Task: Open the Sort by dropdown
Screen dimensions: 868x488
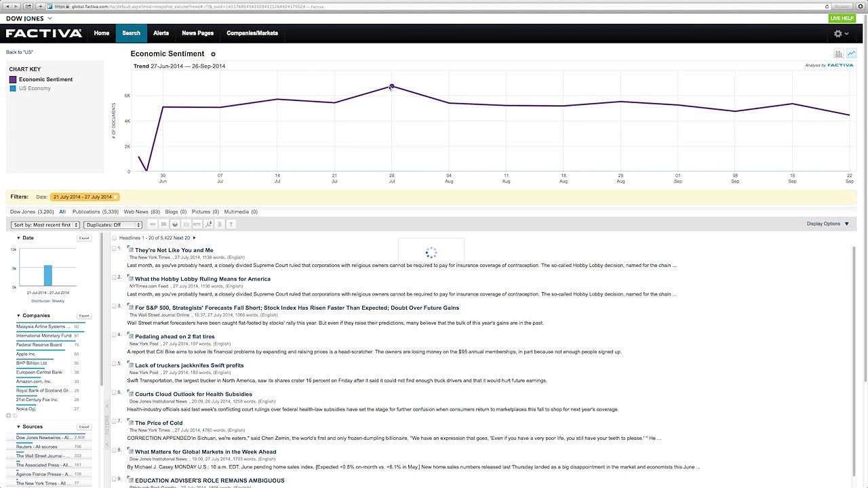Action: (45, 224)
